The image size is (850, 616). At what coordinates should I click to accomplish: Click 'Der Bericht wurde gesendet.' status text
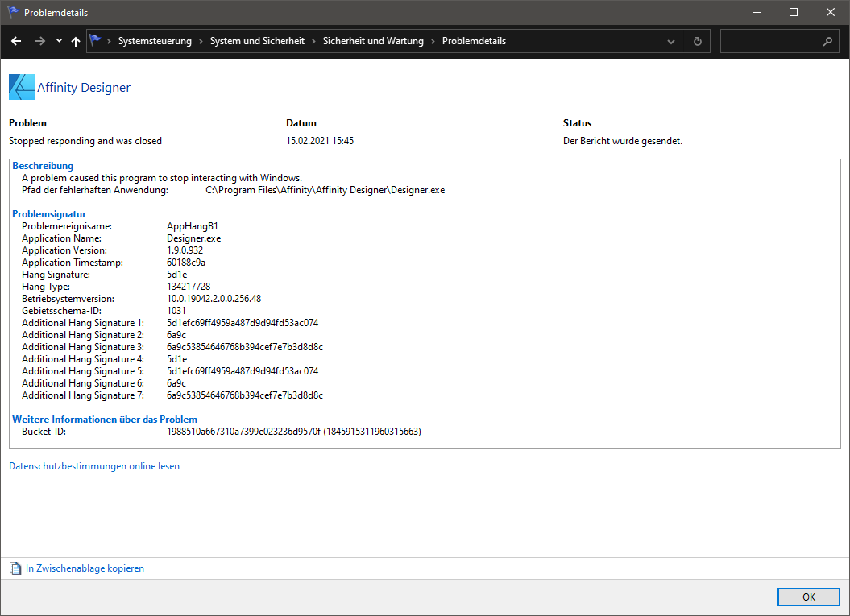[x=623, y=141]
